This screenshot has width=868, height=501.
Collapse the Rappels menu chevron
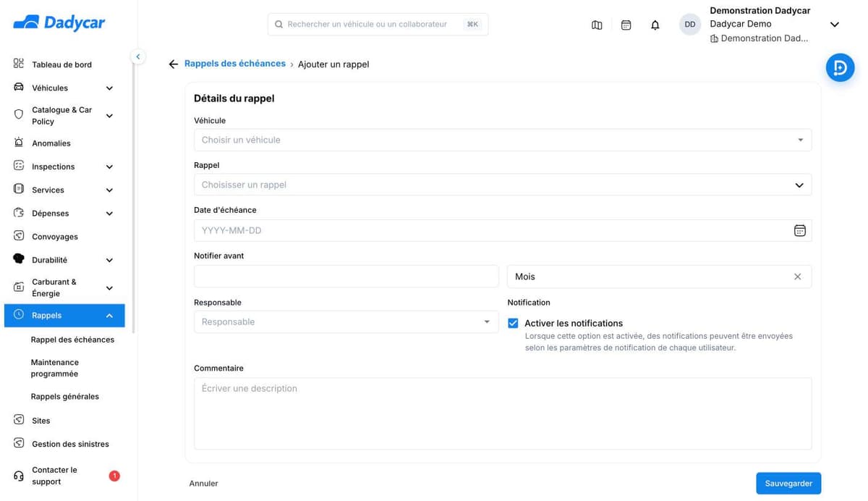click(x=109, y=316)
